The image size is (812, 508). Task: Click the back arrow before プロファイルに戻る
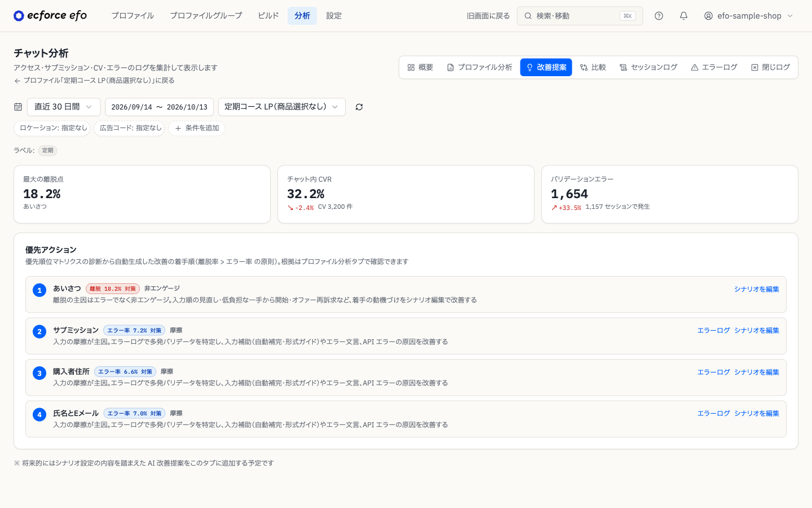click(x=17, y=81)
